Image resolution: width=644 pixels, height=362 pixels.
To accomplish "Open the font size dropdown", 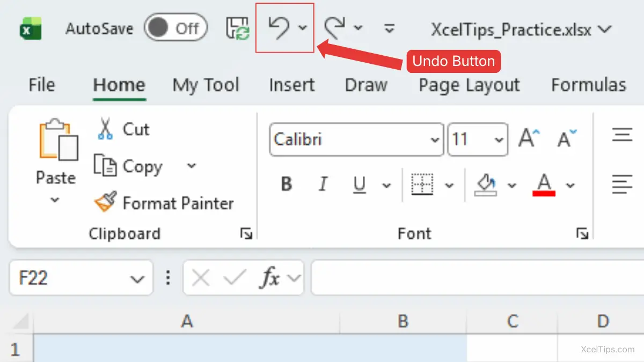I will (499, 140).
